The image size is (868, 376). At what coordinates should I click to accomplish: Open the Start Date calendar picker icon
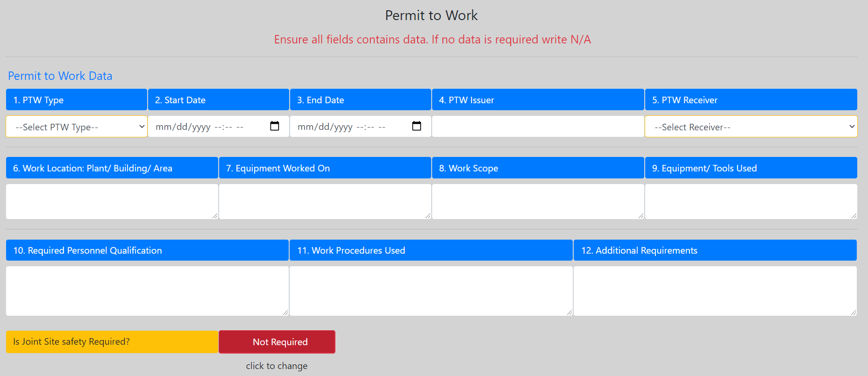275,126
